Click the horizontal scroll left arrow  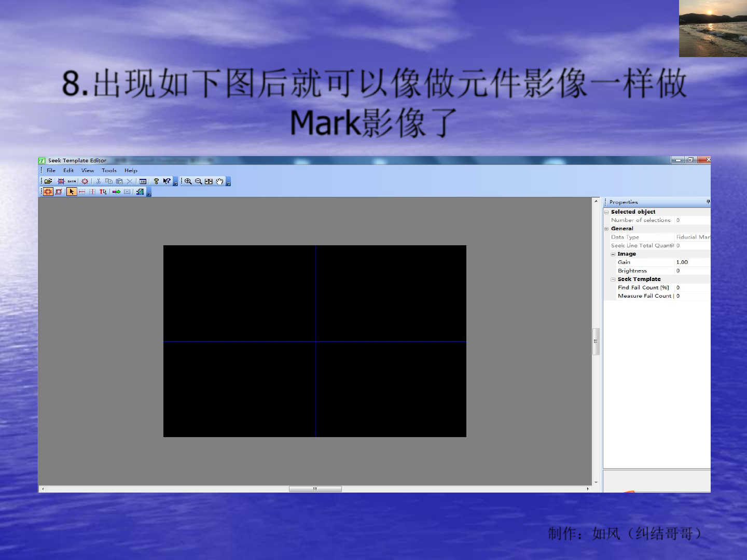(x=43, y=489)
